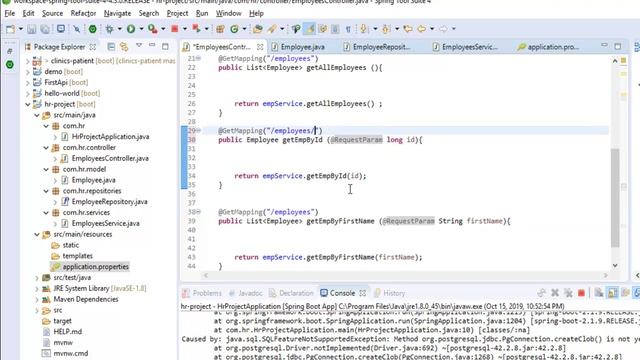Click the Search flashlight icon
Viewport: 640px width, 360px height.
[x=272, y=29]
